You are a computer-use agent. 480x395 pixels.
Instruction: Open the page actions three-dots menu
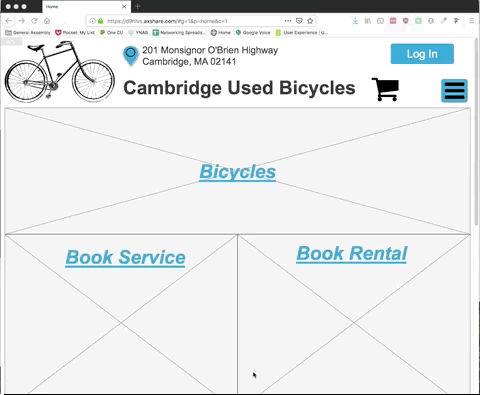[288, 21]
